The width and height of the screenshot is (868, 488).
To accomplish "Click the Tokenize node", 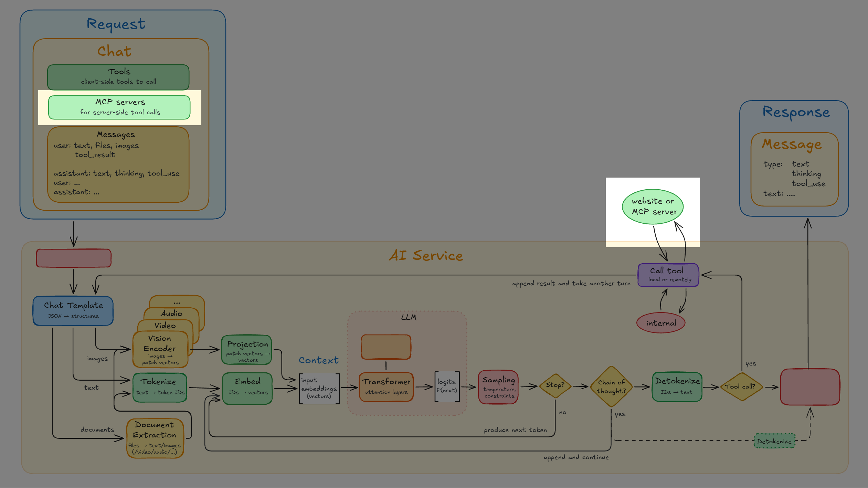I will 160,387.
